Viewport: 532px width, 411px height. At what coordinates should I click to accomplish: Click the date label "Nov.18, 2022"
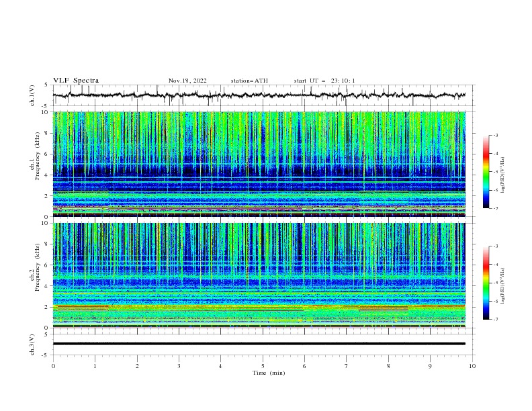[187, 81]
